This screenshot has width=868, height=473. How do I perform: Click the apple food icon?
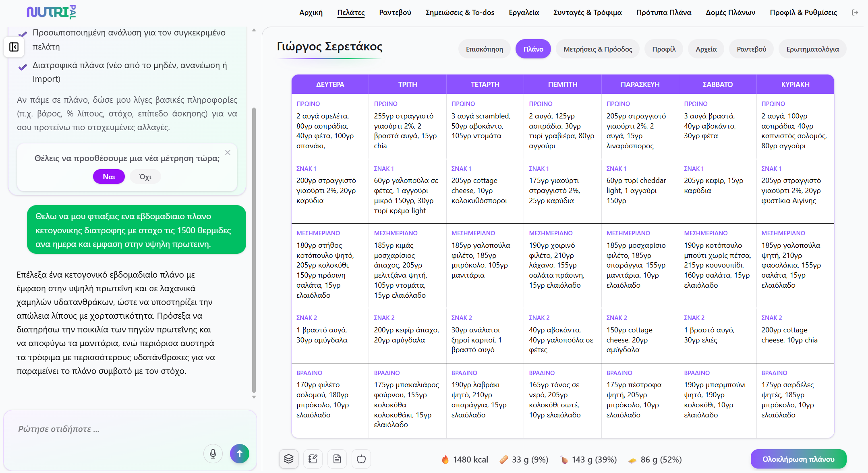tap(361, 459)
